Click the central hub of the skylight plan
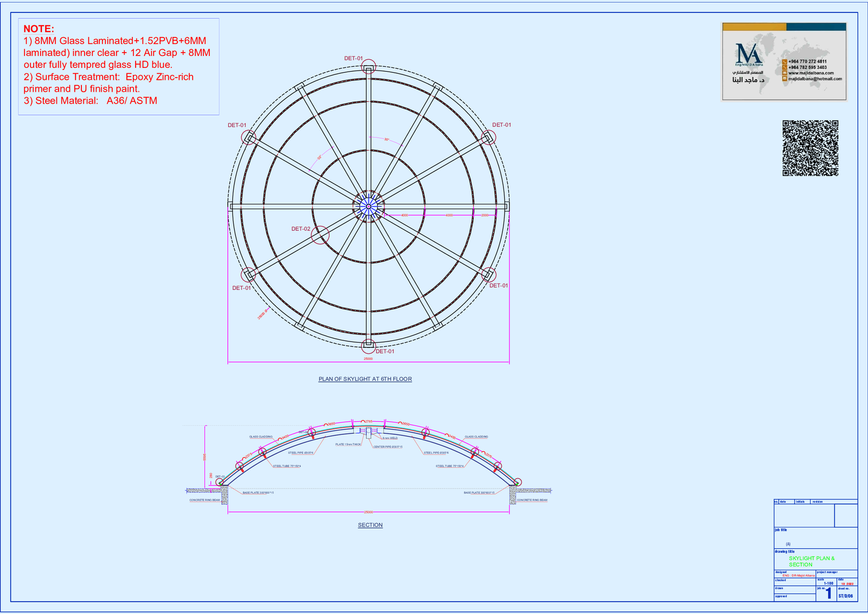Viewport: 868px width, 614px height. pyautogui.click(x=368, y=206)
